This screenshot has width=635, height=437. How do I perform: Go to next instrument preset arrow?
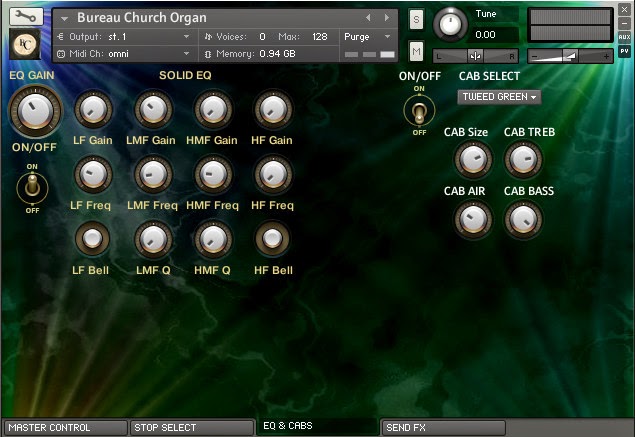[387, 17]
